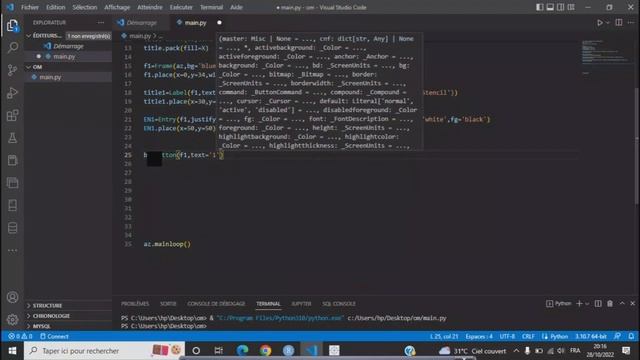The width and height of the screenshot is (640, 360).
Task: Toggle secondary side bar layout icon
Action: pos(561,7)
